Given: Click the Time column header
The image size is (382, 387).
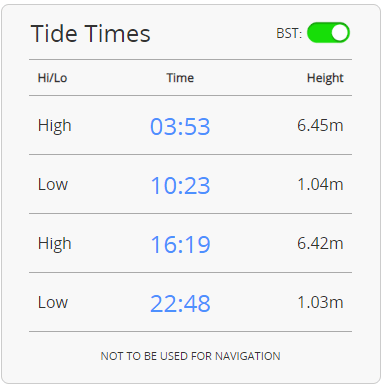Looking at the screenshot, I should (180, 78).
